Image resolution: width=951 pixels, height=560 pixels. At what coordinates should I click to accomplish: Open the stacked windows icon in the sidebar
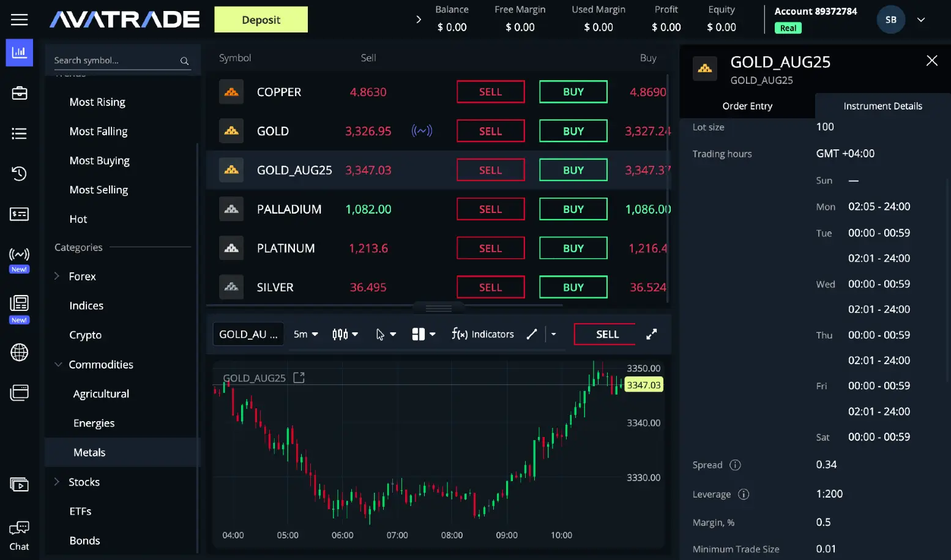(20, 393)
